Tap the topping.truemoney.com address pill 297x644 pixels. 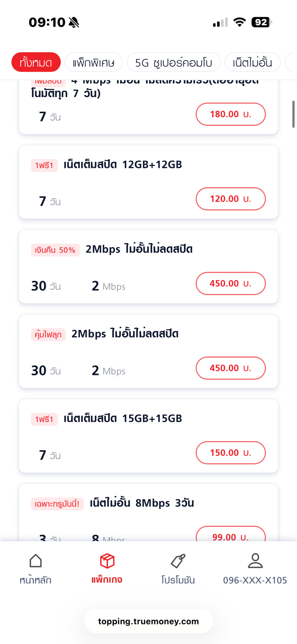tap(148, 621)
